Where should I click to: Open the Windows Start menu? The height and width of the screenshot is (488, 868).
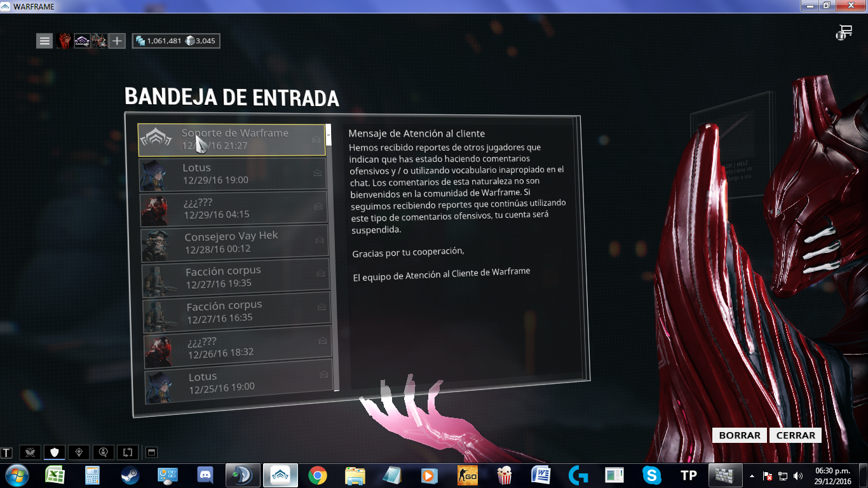(x=17, y=475)
